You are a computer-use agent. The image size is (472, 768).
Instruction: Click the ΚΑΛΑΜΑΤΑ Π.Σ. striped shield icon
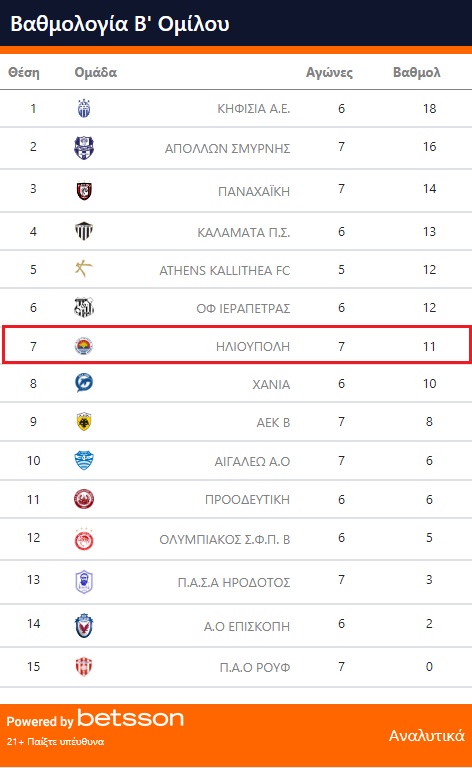[x=84, y=231]
